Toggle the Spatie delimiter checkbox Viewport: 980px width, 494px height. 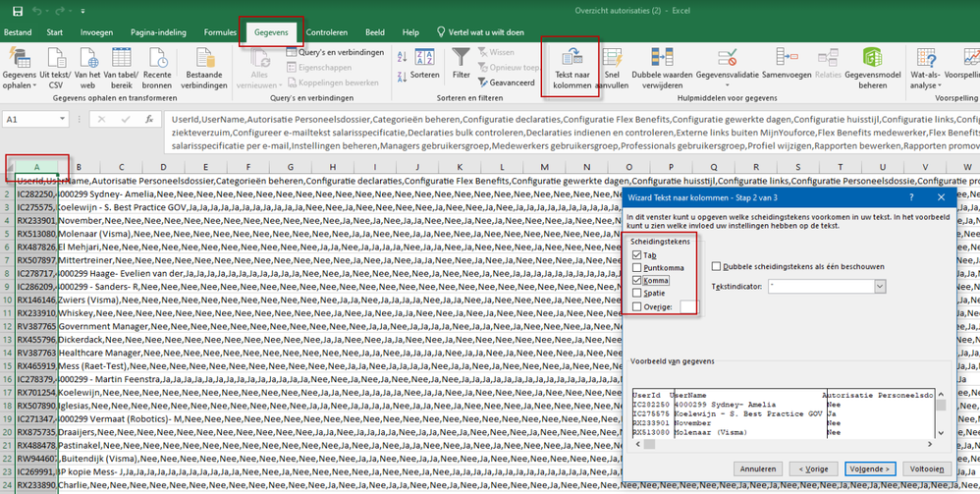(637, 293)
